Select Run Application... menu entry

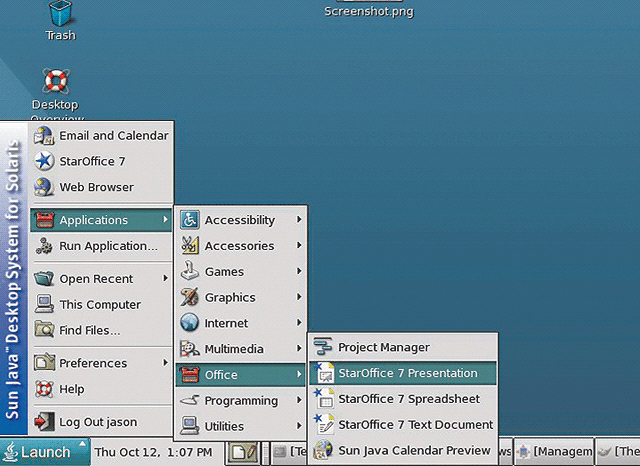coord(101,246)
